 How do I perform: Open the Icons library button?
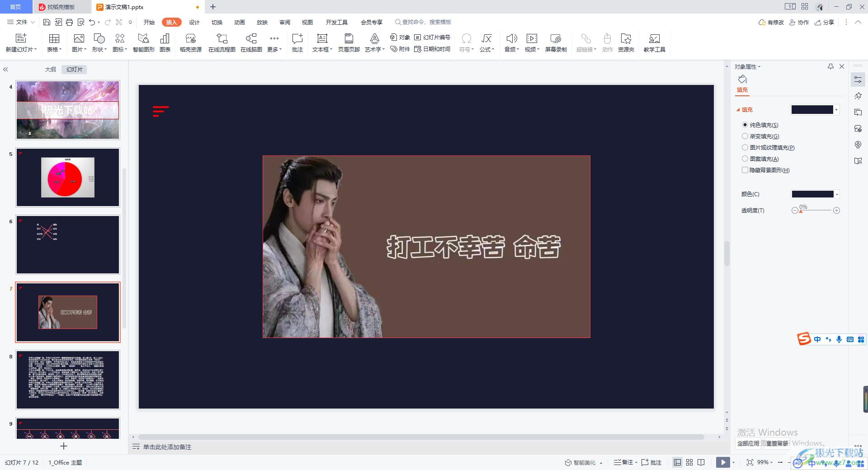click(x=119, y=43)
